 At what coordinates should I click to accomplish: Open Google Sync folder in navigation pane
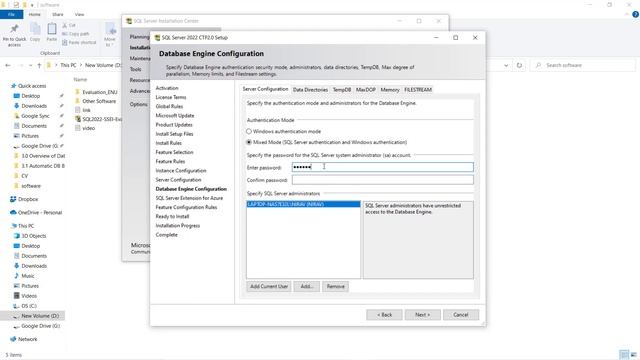pos(35,116)
